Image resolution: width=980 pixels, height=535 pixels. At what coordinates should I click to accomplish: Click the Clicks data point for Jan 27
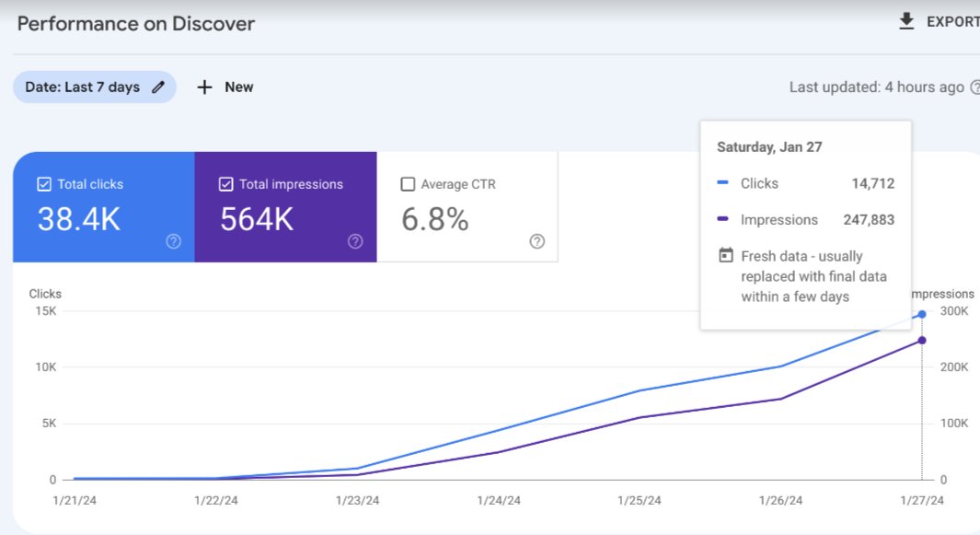[921, 314]
